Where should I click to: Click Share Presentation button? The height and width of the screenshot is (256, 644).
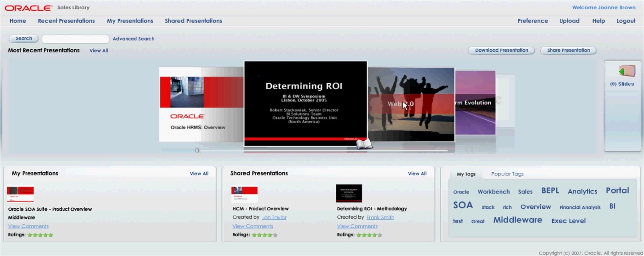[x=568, y=50]
